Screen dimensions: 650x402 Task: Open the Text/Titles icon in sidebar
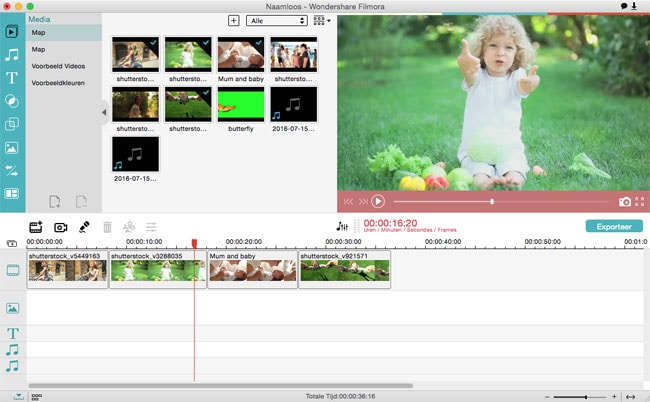12,77
